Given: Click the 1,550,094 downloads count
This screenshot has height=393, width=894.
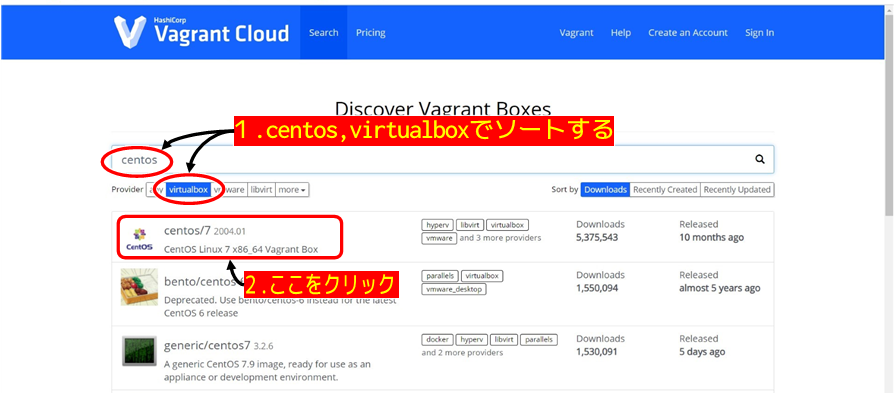Looking at the screenshot, I should 597,288.
